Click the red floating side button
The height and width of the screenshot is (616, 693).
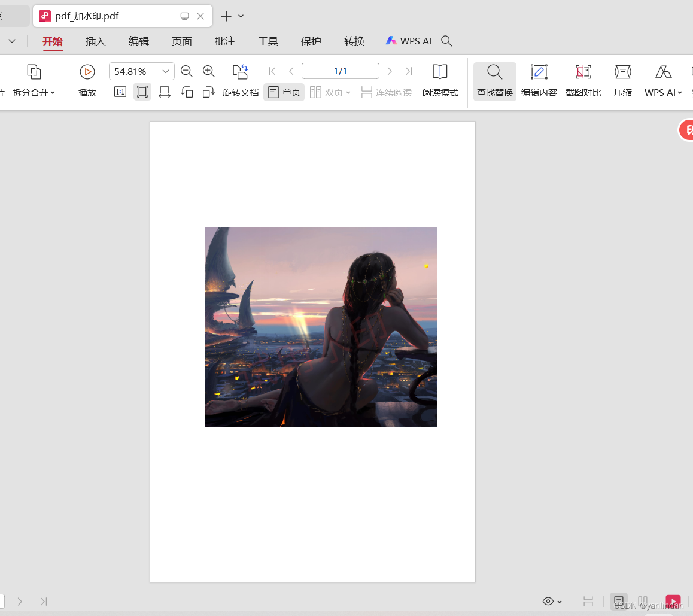point(686,130)
